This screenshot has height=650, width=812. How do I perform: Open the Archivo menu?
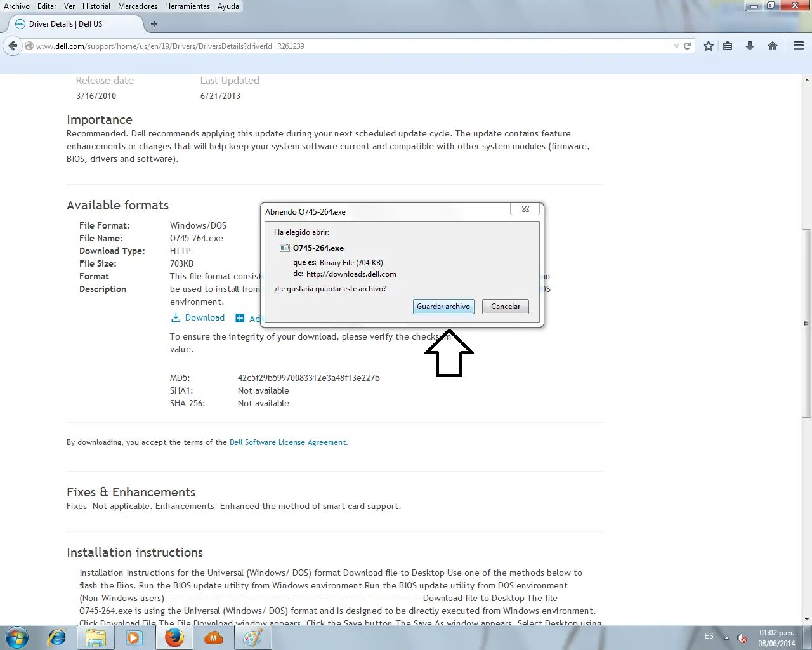click(16, 6)
